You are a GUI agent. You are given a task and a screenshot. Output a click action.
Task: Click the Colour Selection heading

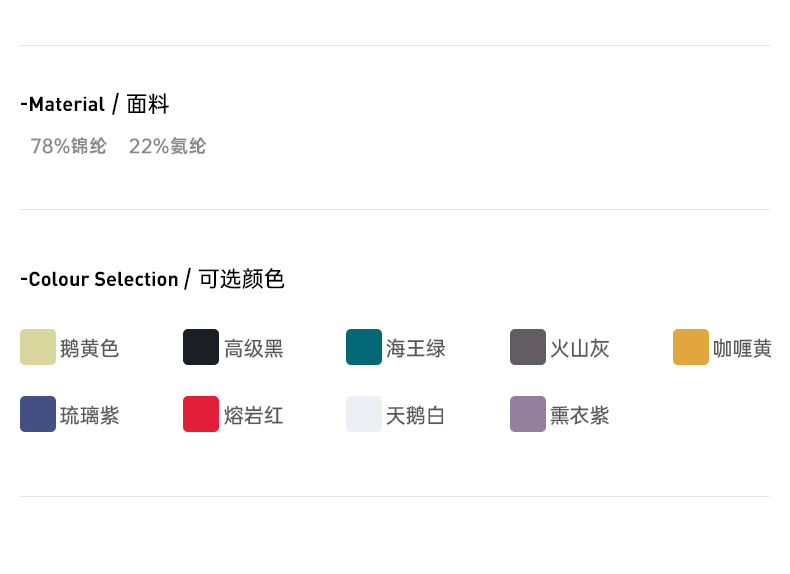pyautogui.click(x=152, y=279)
